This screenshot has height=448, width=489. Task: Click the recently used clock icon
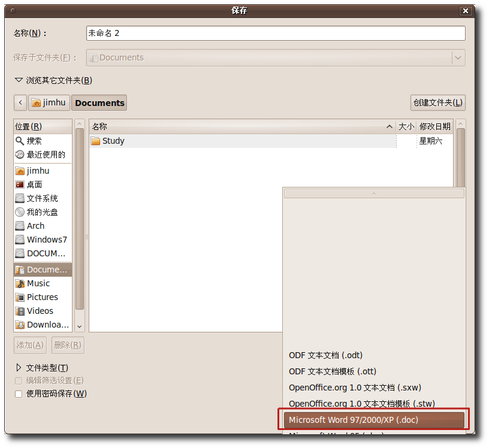20,155
